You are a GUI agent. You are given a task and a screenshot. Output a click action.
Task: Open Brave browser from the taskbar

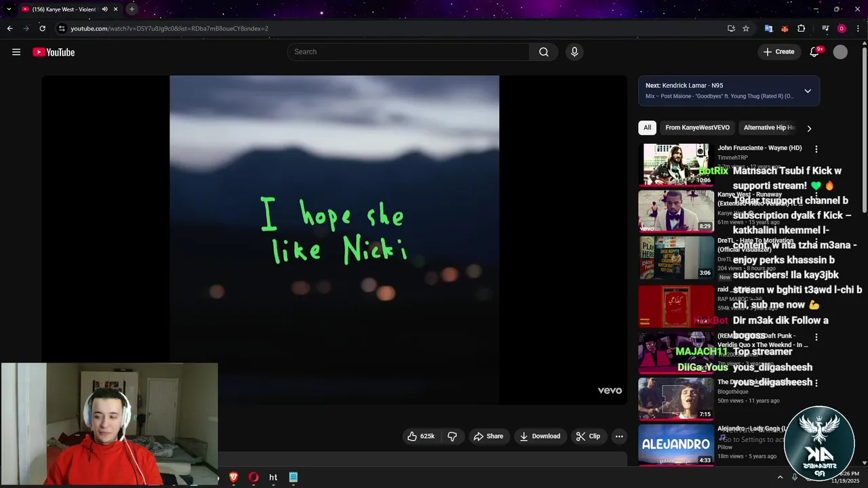pyautogui.click(x=233, y=477)
